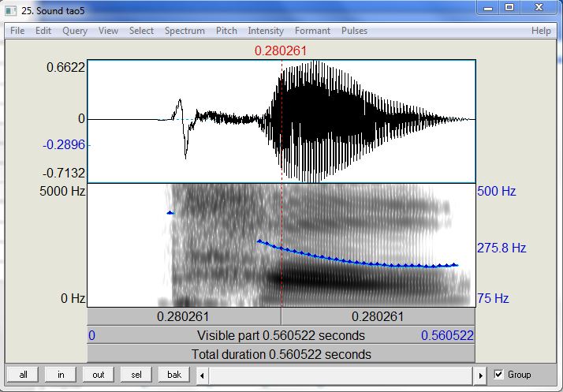Click the 75 Hz pitch floor label

pyautogui.click(x=493, y=298)
